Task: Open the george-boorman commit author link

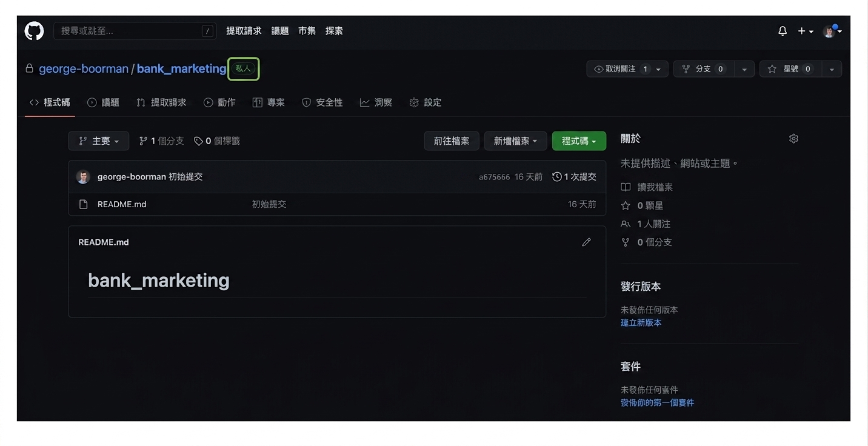Action: [132, 177]
